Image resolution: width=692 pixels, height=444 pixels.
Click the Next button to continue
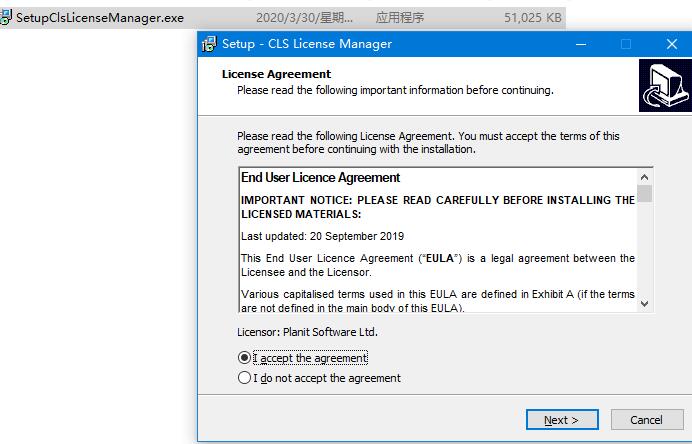[x=562, y=420]
